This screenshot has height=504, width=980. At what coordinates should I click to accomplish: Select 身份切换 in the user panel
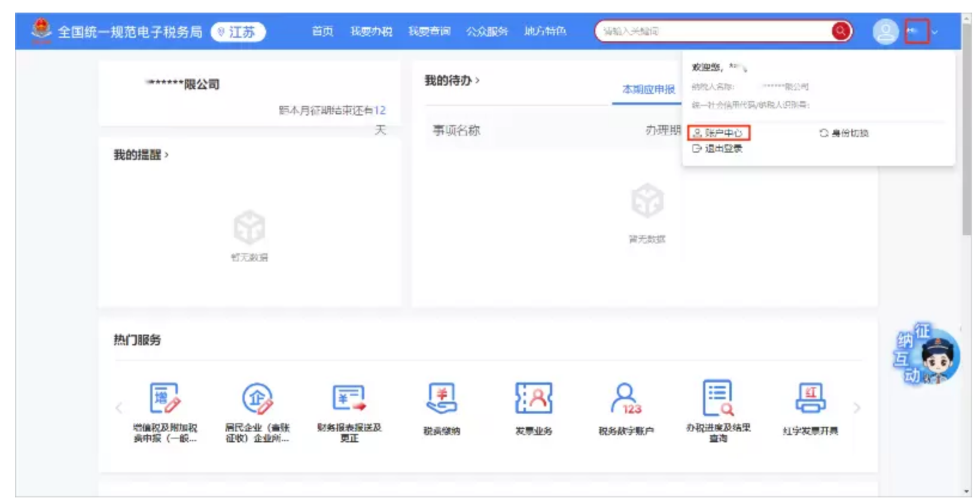(x=844, y=133)
